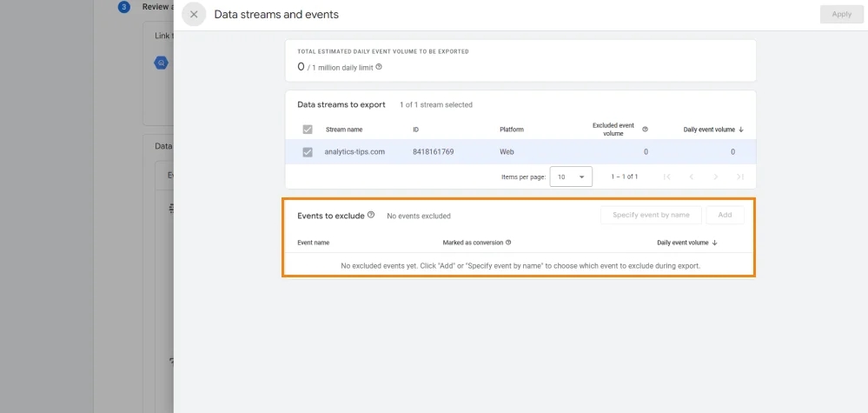
Task: Close the Data streams and events panel
Action: point(194,15)
